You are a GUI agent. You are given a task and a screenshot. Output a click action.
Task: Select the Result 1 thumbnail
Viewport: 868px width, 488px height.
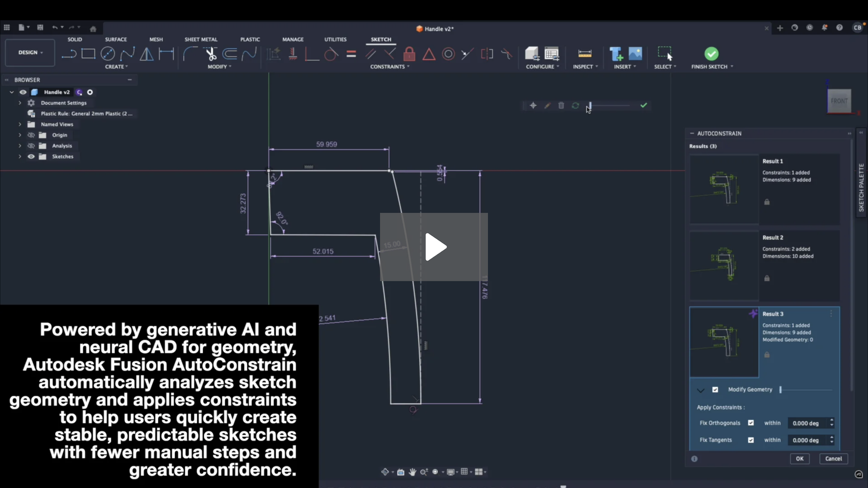click(x=724, y=189)
